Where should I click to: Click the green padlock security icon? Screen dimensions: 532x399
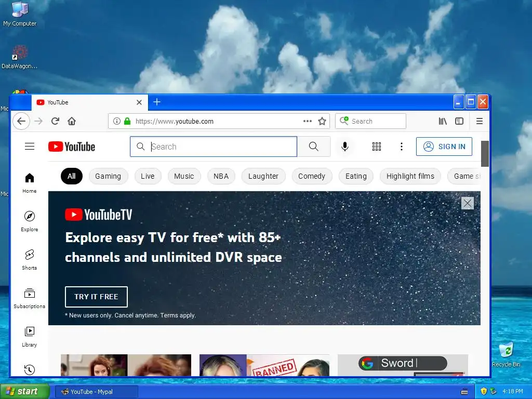pos(127,121)
